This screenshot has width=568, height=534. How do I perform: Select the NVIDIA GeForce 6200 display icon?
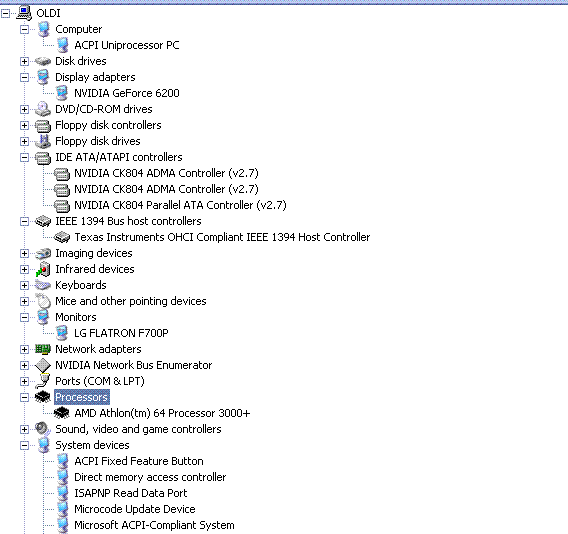point(62,93)
